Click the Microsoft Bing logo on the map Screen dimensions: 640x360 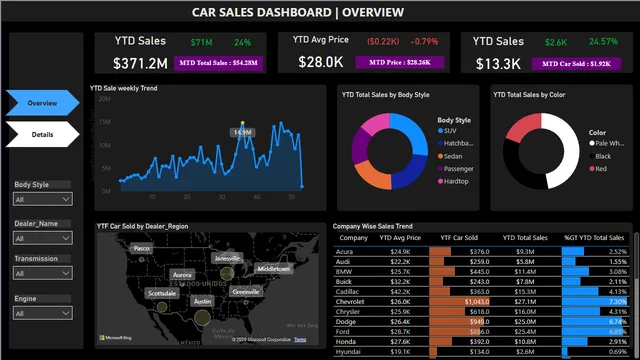point(116,338)
